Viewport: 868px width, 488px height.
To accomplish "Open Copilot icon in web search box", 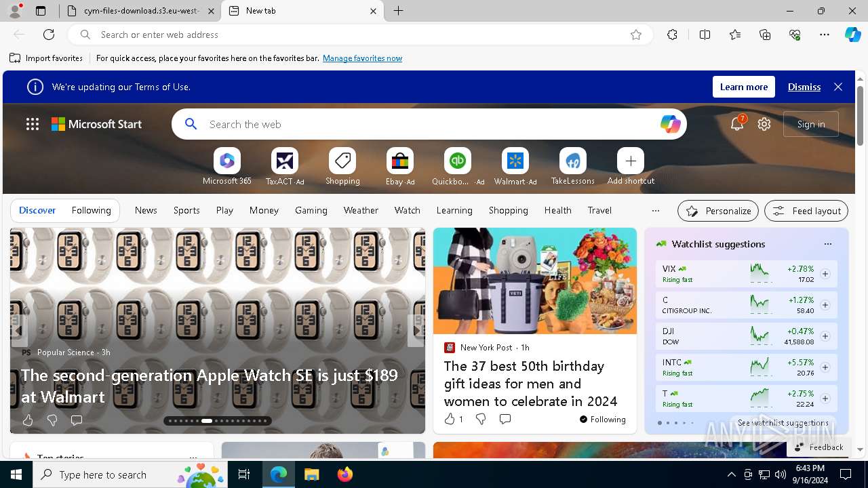I will click(x=670, y=124).
